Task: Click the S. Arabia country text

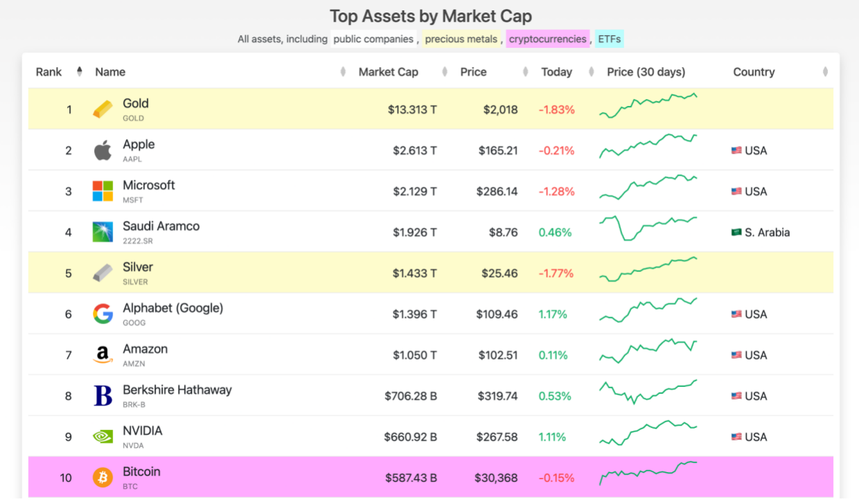Action: (x=767, y=232)
